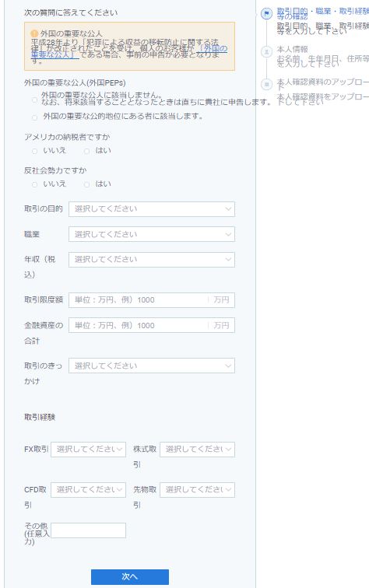Image resolution: width=369 pixels, height=588 pixels.
Task: Click the person step icon for 本人情報
Action: click(x=266, y=52)
